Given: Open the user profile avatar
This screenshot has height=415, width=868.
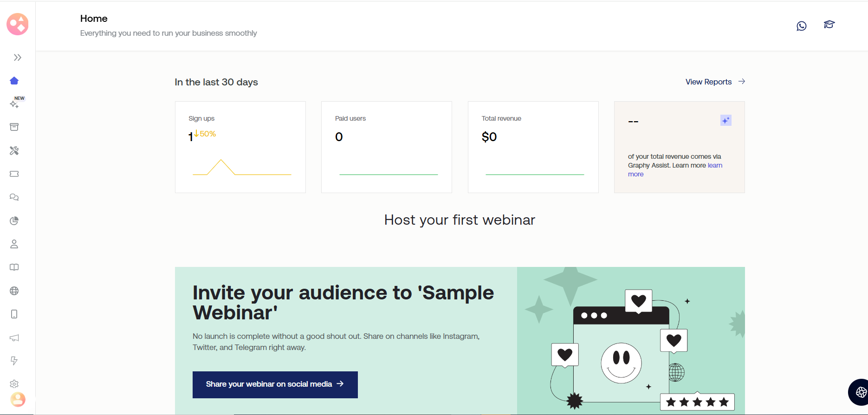Looking at the screenshot, I should coord(18,399).
